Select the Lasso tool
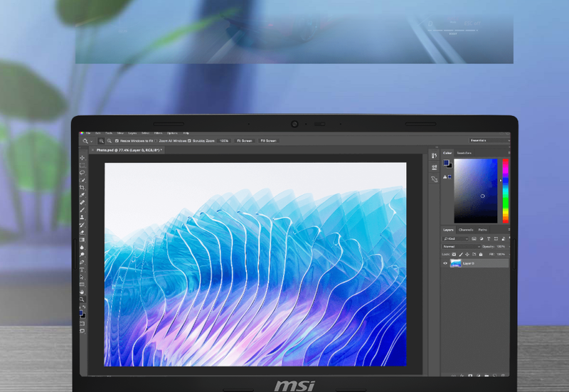Image resolution: width=569 pixels, height=392 pixels. pos(83,173)
